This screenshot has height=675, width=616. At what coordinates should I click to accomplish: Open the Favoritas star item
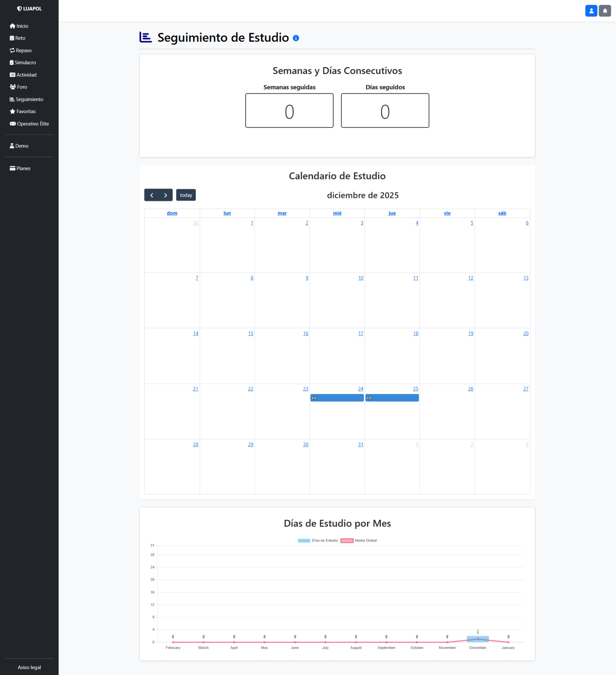23,111
